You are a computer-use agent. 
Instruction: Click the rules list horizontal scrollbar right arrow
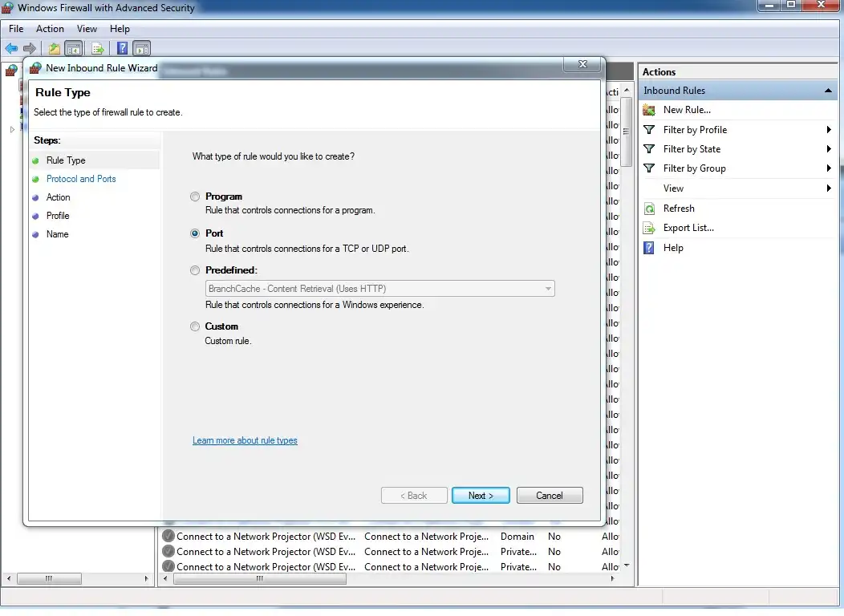point(612,579)
